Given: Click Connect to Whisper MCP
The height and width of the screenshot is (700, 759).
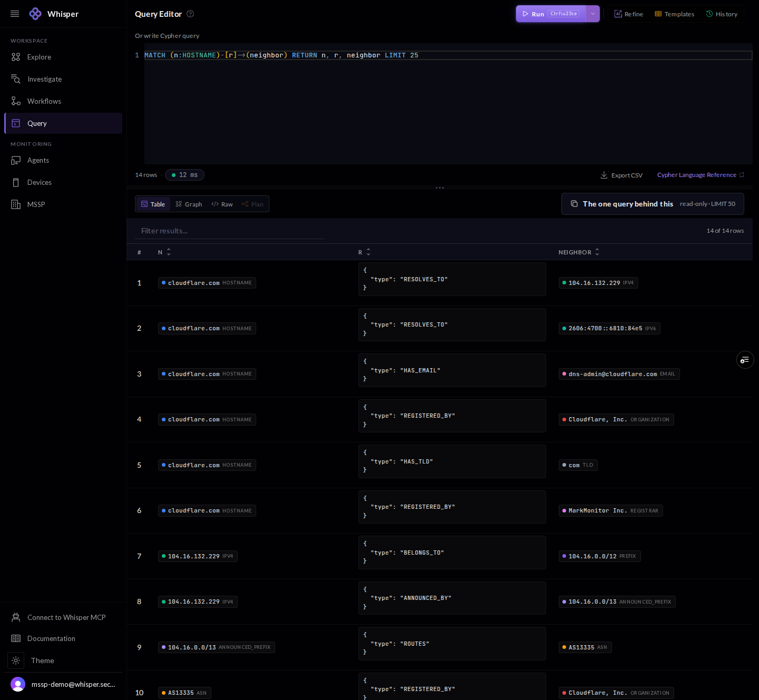Looking at the screenshot, I should point(63,617).
